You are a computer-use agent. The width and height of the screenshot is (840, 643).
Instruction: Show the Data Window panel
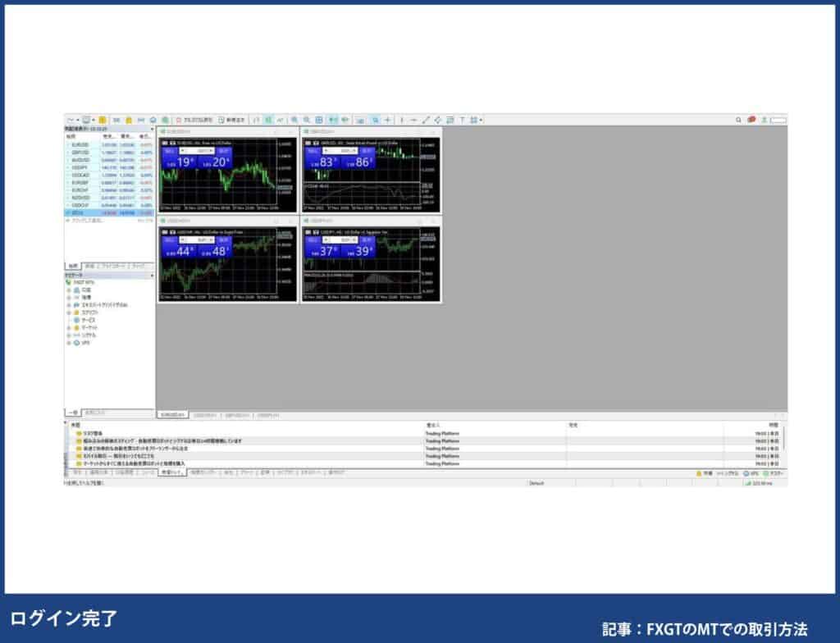(114, 119)
